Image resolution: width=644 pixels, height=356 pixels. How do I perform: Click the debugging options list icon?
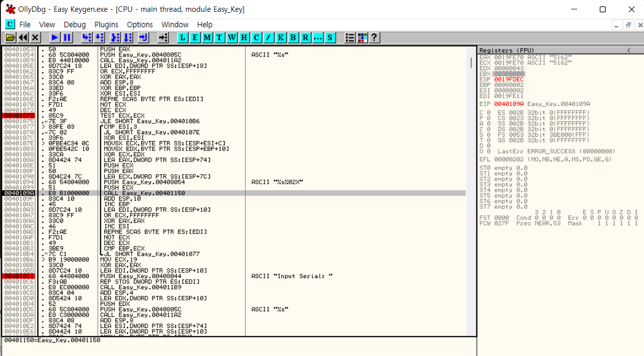click(350, 37)
